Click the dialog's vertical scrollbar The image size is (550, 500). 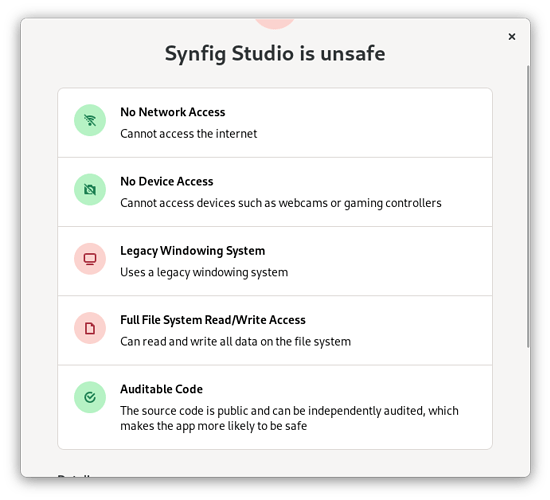[x=528, y=207]
